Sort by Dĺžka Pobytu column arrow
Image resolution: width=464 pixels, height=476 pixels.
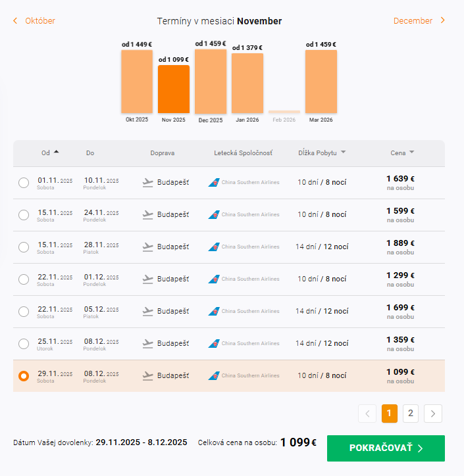pos(343,153)
